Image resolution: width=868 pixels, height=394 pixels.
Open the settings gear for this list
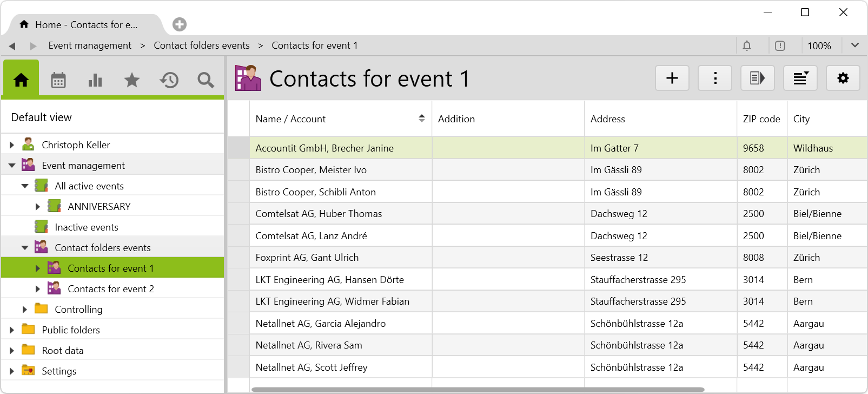tap(843, 78)
